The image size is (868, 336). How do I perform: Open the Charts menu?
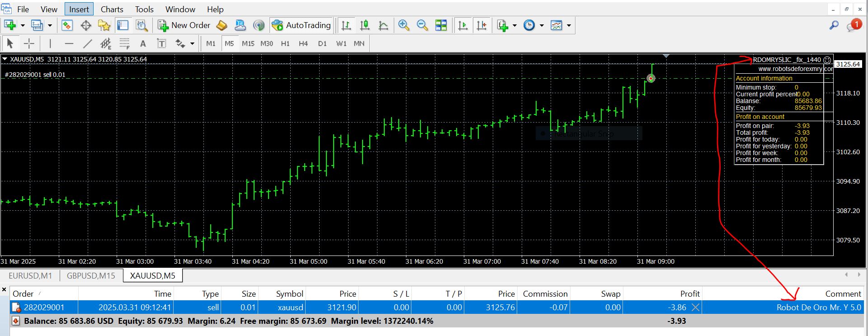[x=112, y=9]
